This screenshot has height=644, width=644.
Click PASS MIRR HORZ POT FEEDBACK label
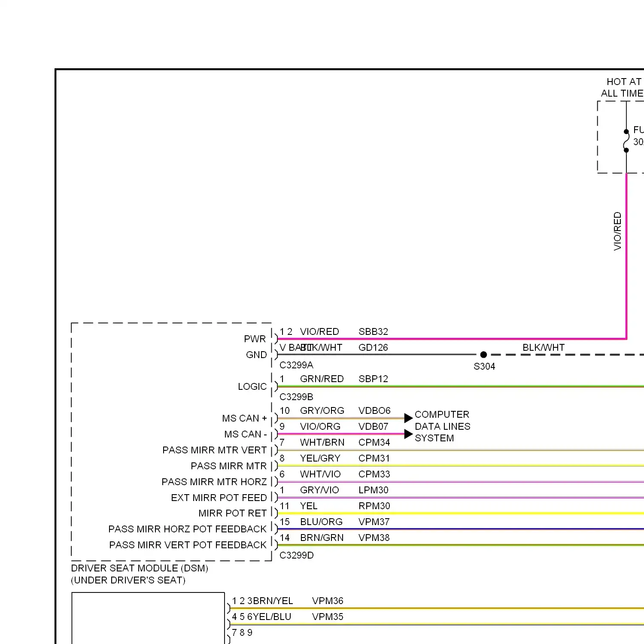pyautogui.click(x=188, y=529)
